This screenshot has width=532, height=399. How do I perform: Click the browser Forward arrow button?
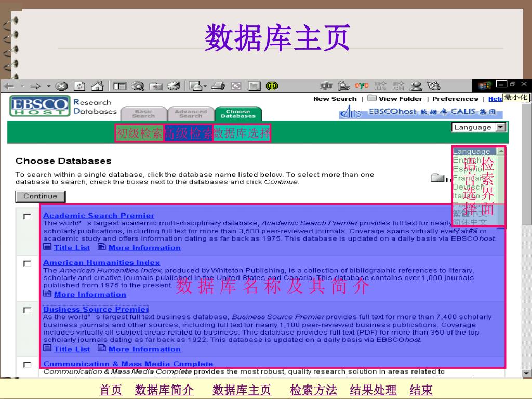[x=35, y=87]
